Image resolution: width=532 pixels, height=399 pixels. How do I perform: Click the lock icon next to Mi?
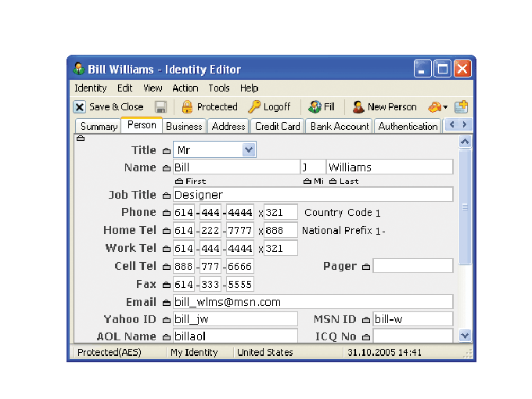coord(307,182)
